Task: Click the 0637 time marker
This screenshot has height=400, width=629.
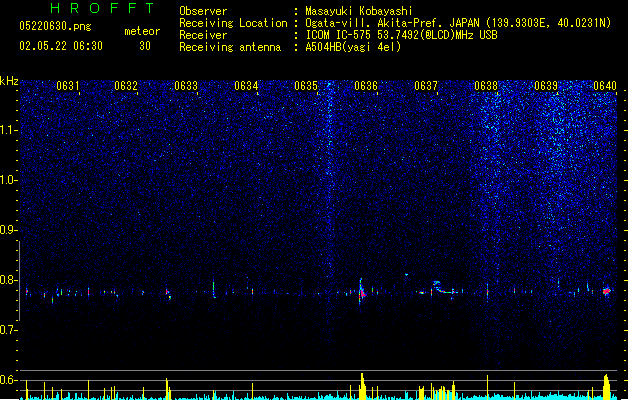Action: [x=426, y=86]
